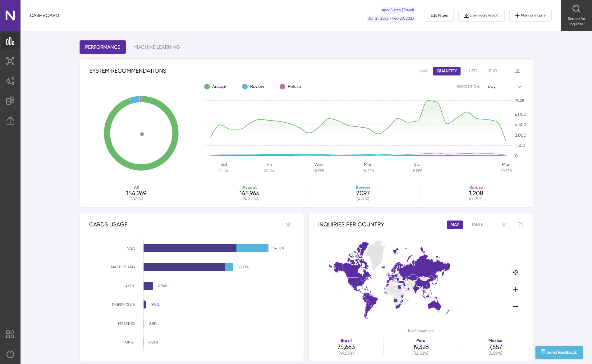This screenshot has height=364, width=592.
Task: Click the power icon in sidebar
Action: pos(10,354)
